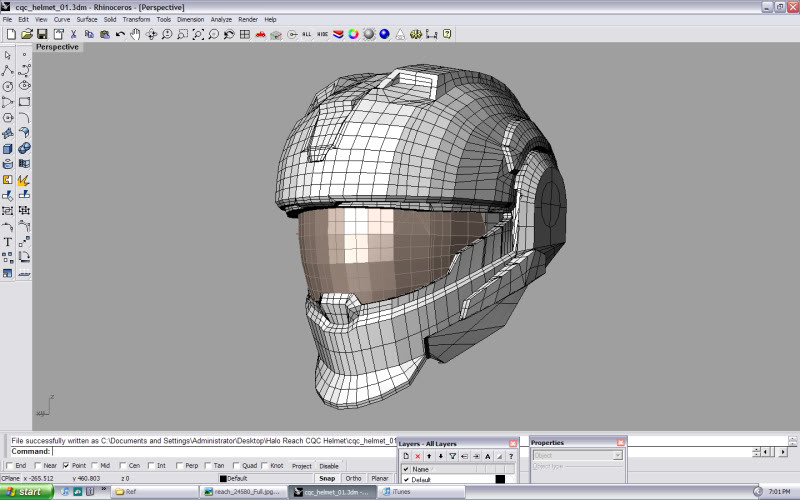
Task: Open the Transform menu
Action: 136,19
